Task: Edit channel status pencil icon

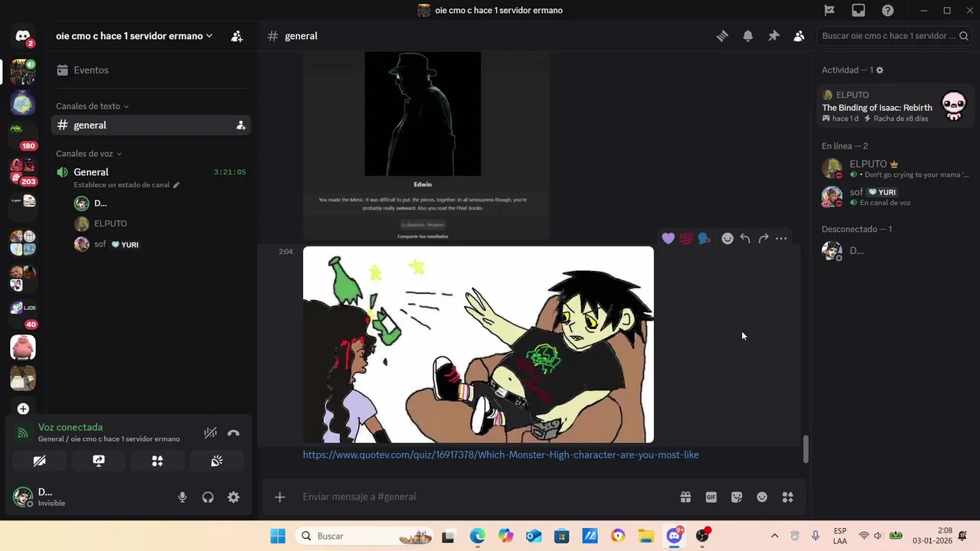Action: (176, 184)
